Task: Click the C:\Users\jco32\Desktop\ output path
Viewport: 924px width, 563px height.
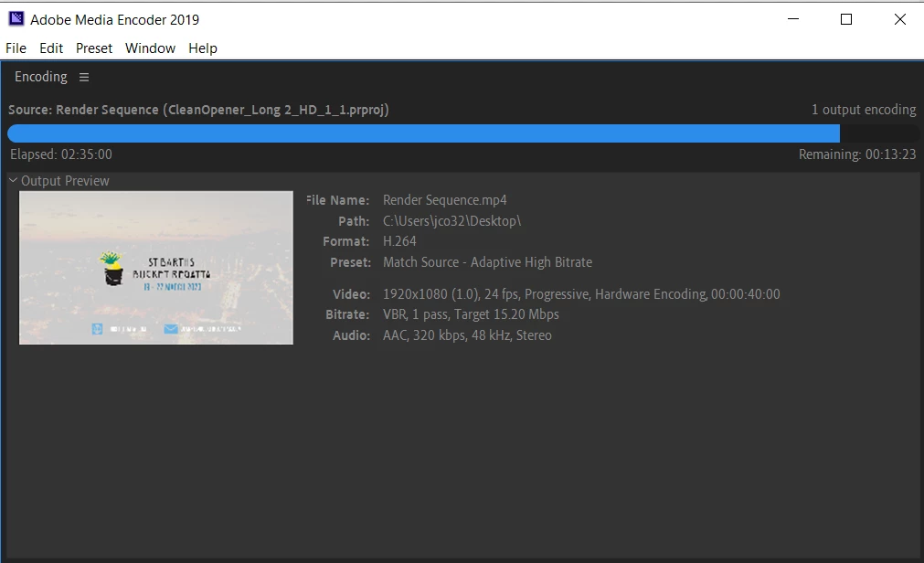Action: tap(452, 221)
